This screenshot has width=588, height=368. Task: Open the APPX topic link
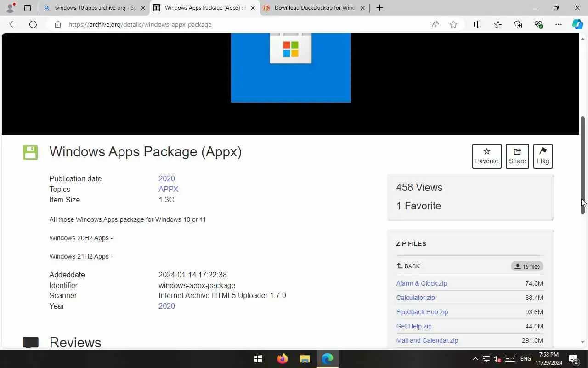click(x=168, y=189)
